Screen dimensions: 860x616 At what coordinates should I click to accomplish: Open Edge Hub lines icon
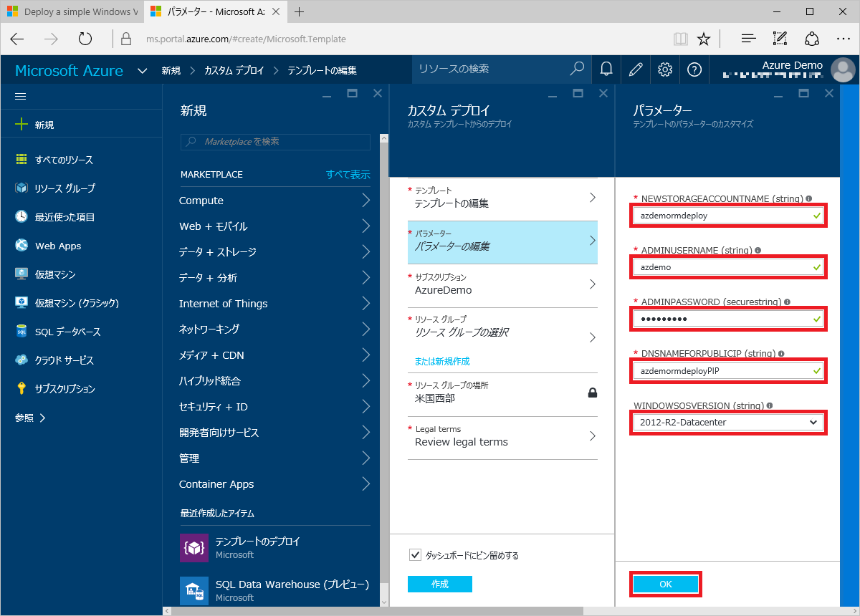pos(748,39)
